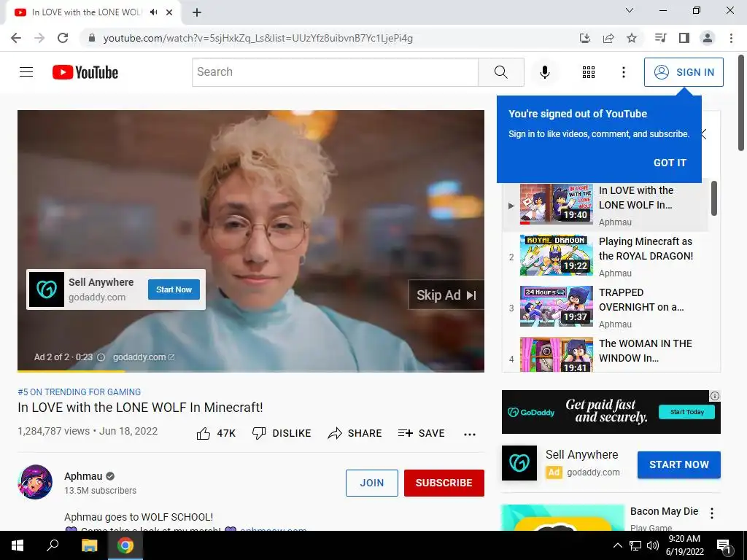Toggle the Chrome side panel
747x560 pixels.
[x=684, y=38]
